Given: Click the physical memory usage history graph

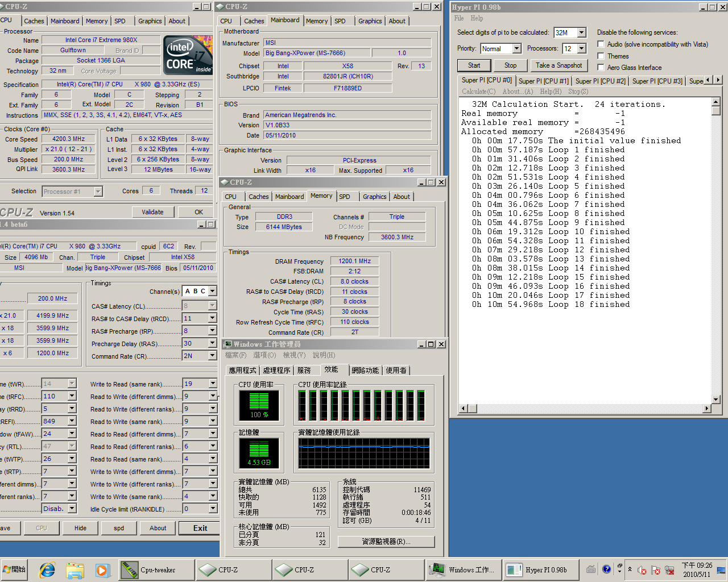Looking at the screenshot, I should pyautogui.click(x=364, y=454).
